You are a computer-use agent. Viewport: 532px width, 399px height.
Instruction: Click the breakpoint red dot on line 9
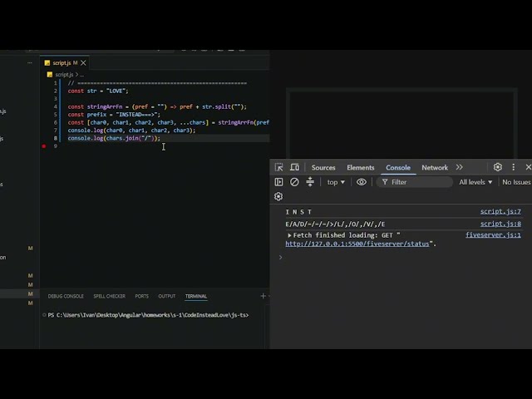[x=44, y=146]
